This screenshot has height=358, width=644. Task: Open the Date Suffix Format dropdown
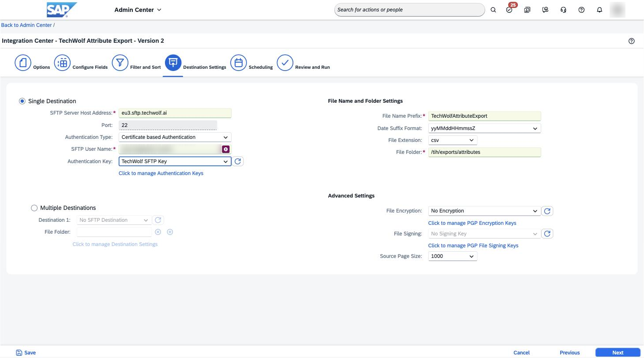[x=484, y=128]
